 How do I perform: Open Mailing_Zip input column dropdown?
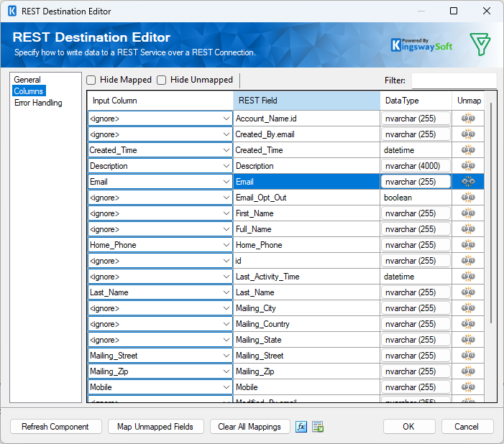226,371
